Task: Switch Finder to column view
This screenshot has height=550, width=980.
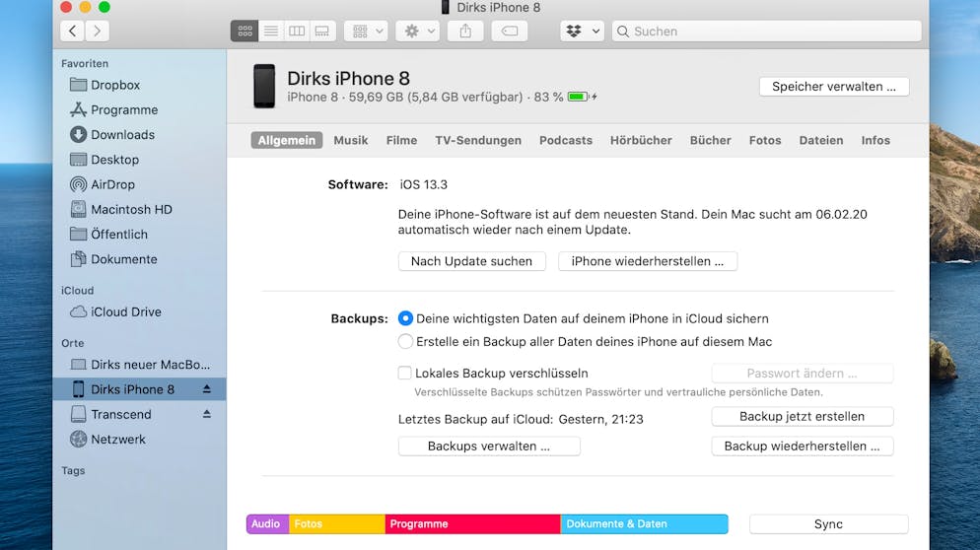Action: (296, 31)
